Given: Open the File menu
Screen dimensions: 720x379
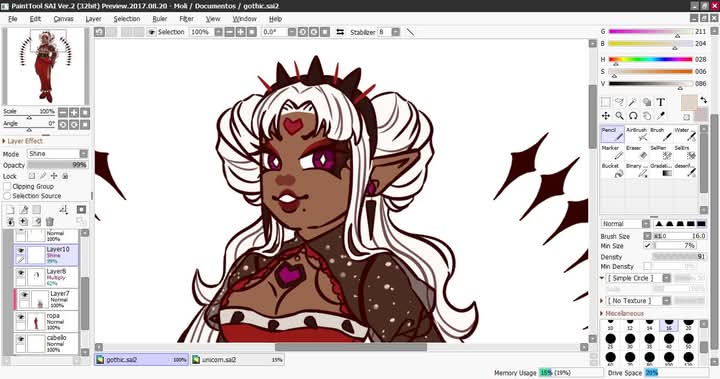Looking at the screenshot, I should (x=13, y=19).
